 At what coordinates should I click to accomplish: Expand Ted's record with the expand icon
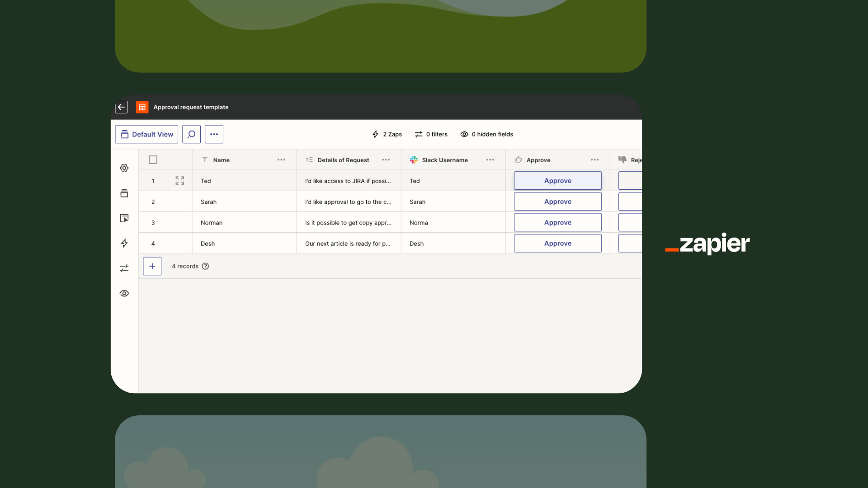179,180
